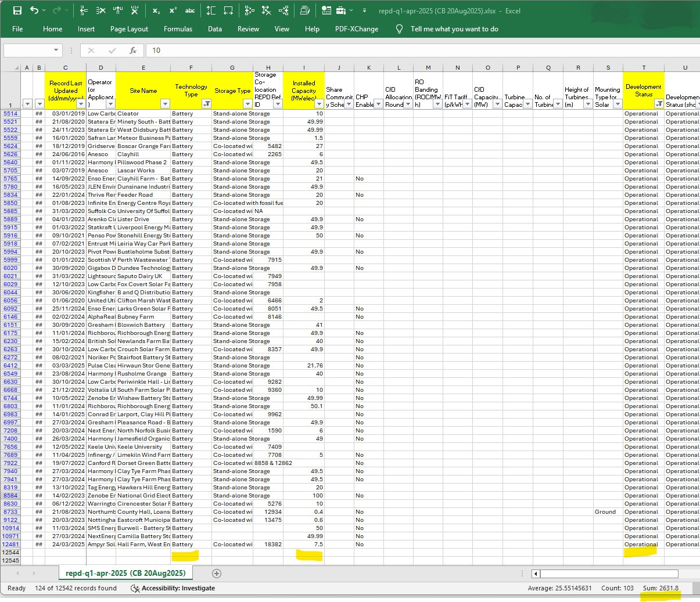Select column F header
The height and width of the screenshot is (602, 700).
191,67
